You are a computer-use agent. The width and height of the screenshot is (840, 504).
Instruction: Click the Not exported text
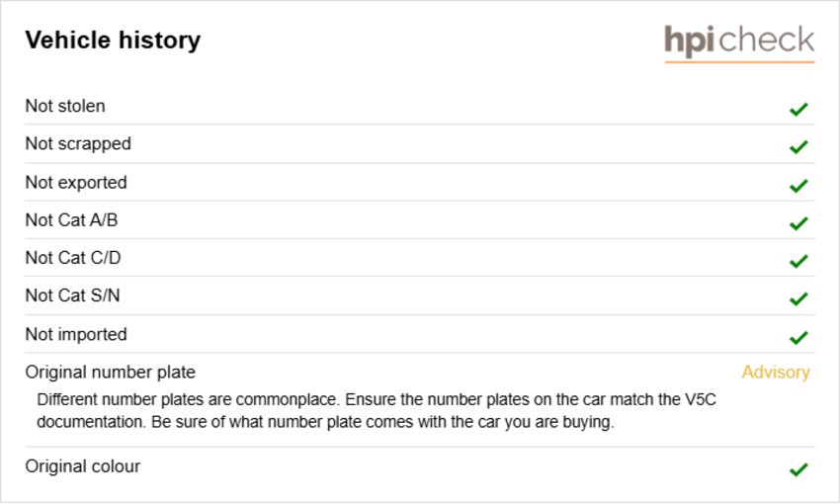(x=76, y=183)
